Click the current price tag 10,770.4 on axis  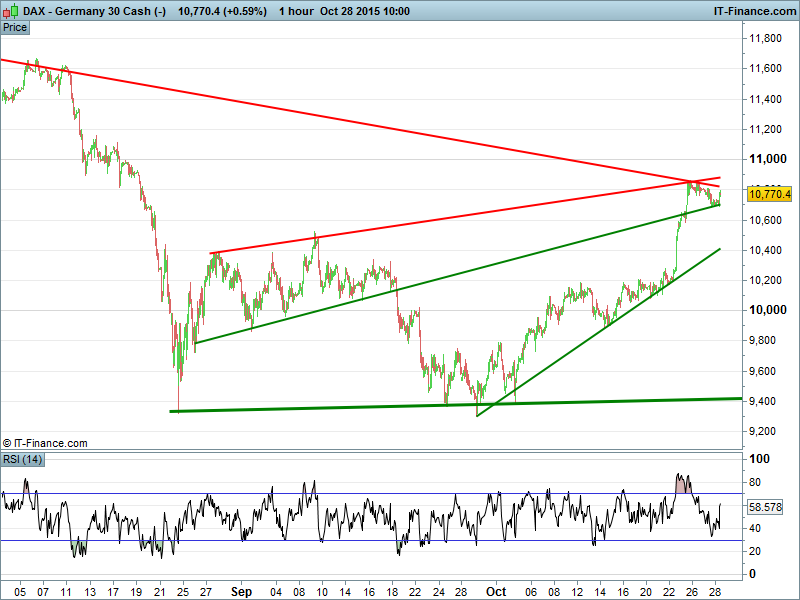pos(769,194)
